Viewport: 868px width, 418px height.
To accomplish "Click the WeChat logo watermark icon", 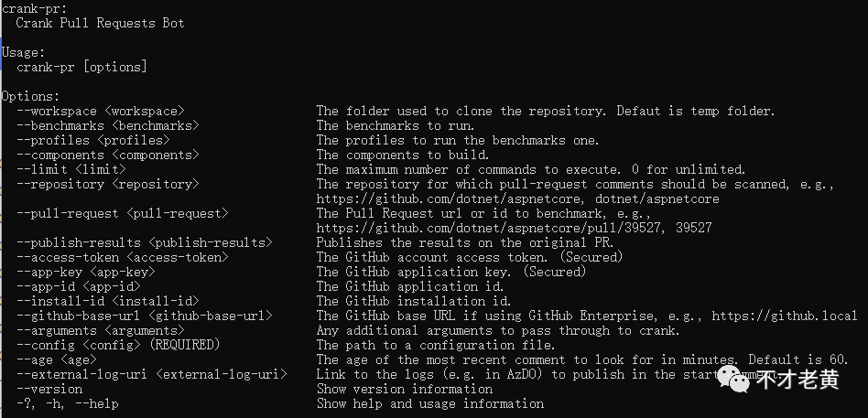I will tap(736, 379).
